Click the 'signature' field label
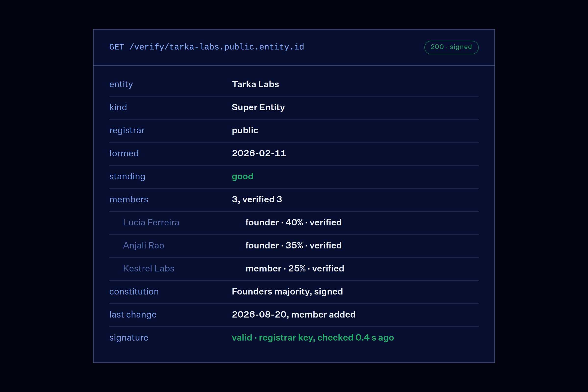Screen dimensions: 588x392 [x=128, y=338]
